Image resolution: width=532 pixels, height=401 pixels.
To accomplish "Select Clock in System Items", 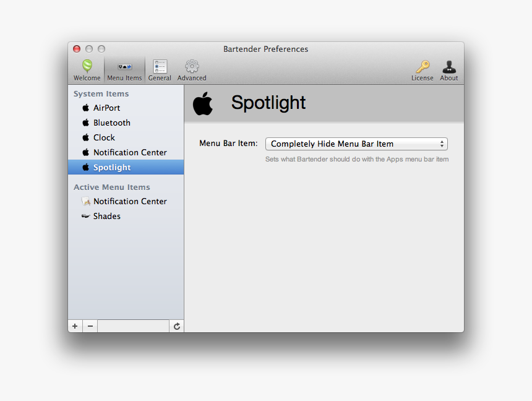I will click(x=126, y=138).
